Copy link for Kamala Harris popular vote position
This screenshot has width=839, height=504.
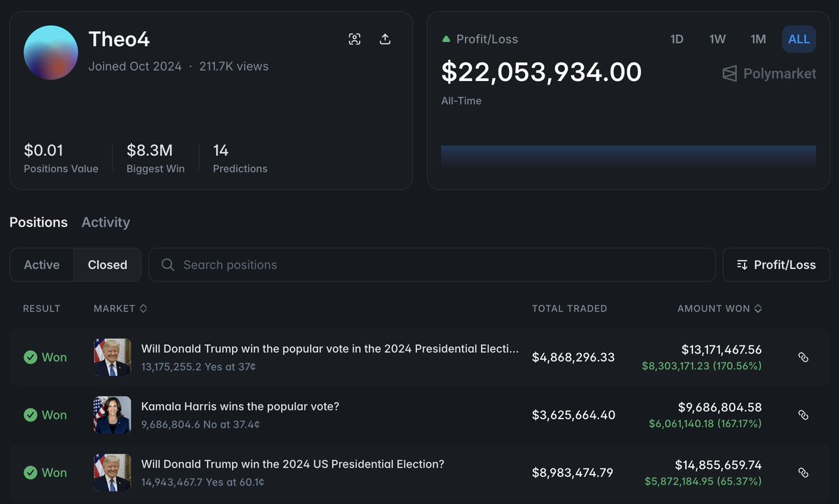click(x=803, y=415)
